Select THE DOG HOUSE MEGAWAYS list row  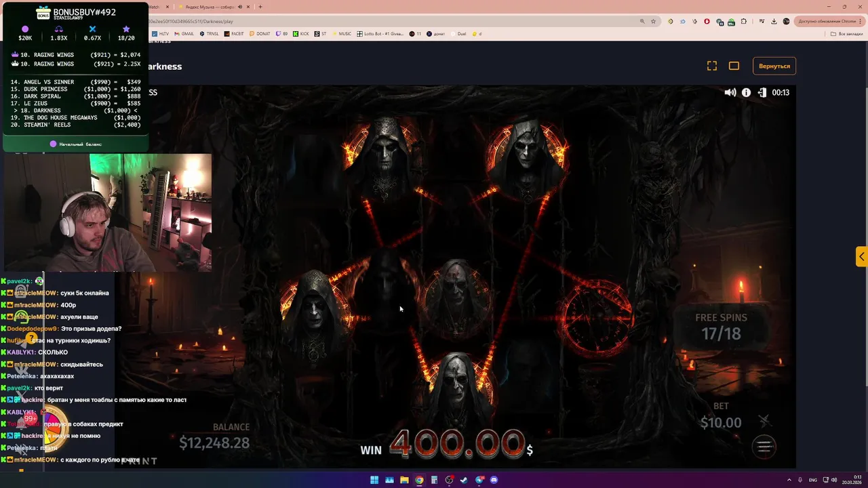[75, 118]
